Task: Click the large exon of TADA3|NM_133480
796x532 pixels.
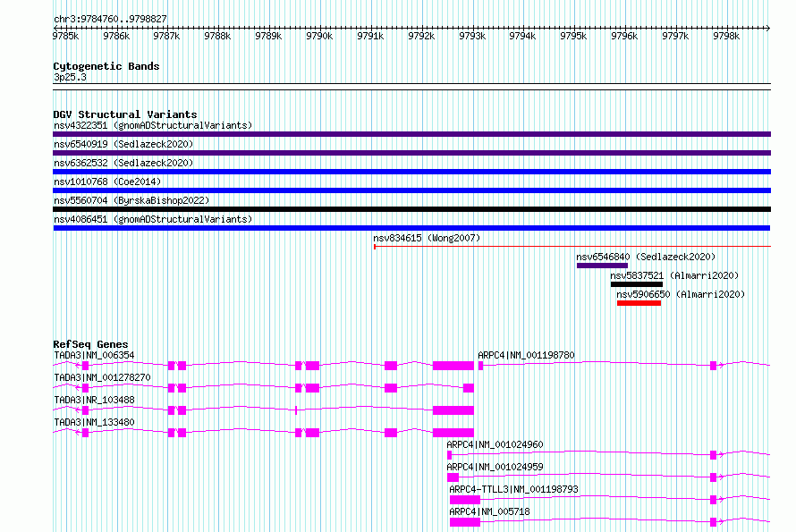Action: coord(453,433)
